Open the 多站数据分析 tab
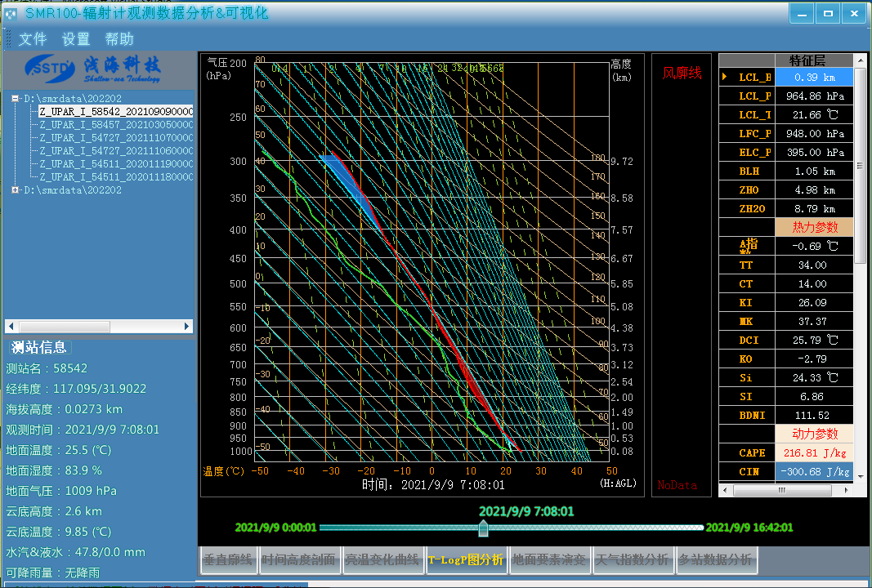Viewport: 872px width, 588px height. (x=715, y=559)
